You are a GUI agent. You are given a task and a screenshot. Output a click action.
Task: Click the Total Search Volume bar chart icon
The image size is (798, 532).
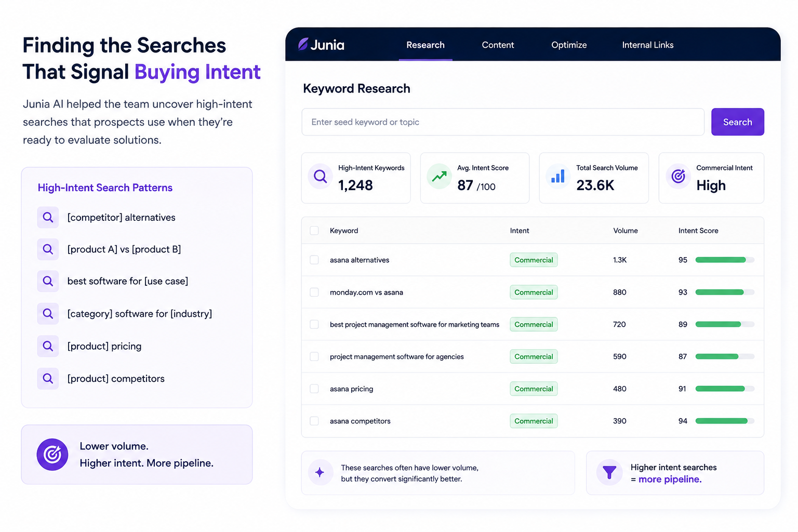(x=558, y=177)
